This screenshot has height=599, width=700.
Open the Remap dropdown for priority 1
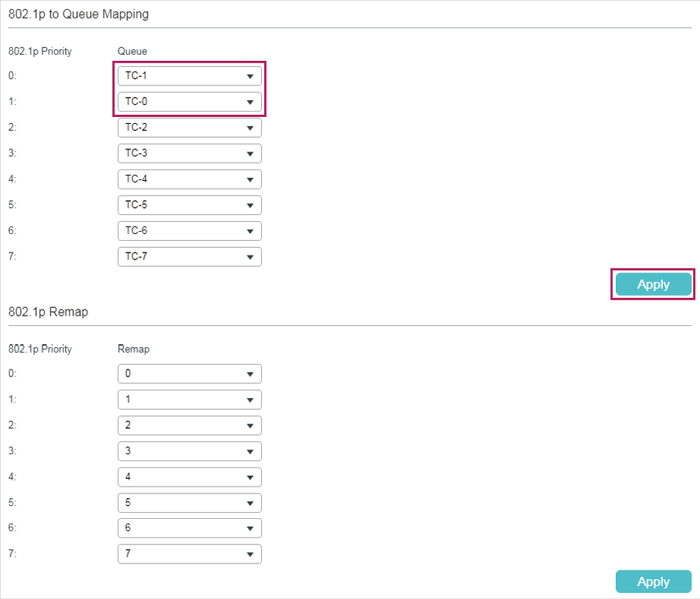tap(189, 400)
